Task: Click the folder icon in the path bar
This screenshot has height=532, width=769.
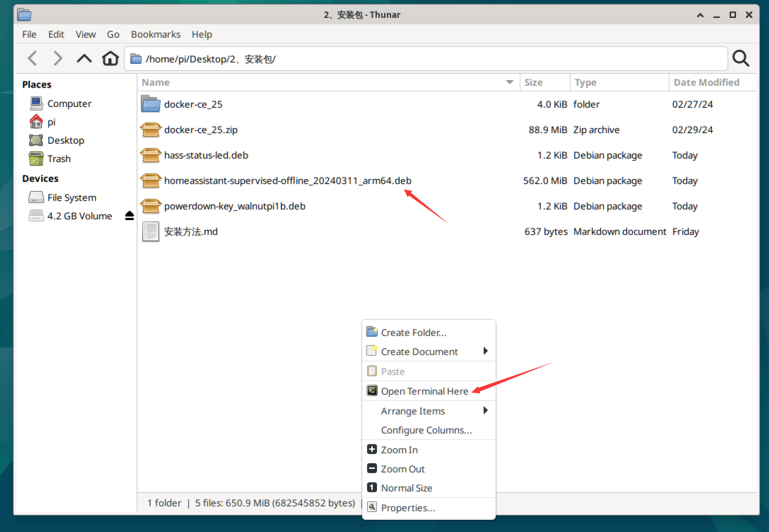Action: (136, 59)
